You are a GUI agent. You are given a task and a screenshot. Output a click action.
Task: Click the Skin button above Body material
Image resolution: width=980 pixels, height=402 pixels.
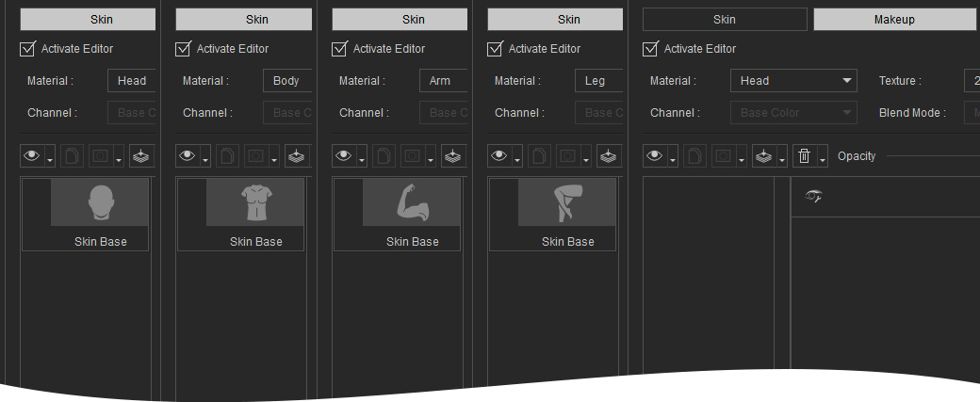click(244, 20)
